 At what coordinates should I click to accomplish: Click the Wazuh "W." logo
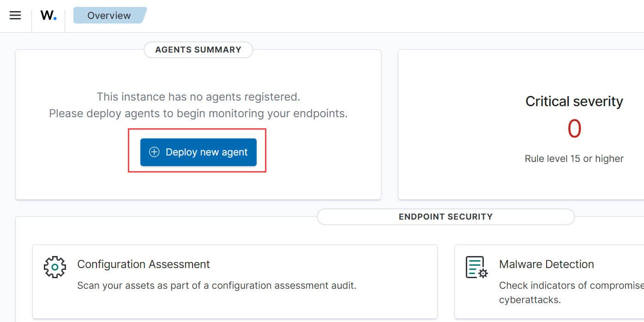(48, 15)
